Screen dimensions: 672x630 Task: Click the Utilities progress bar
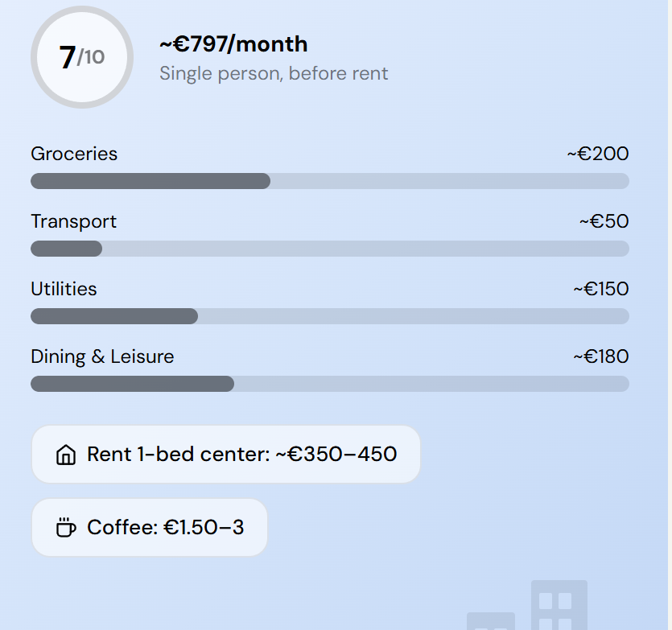click(329, 316)
